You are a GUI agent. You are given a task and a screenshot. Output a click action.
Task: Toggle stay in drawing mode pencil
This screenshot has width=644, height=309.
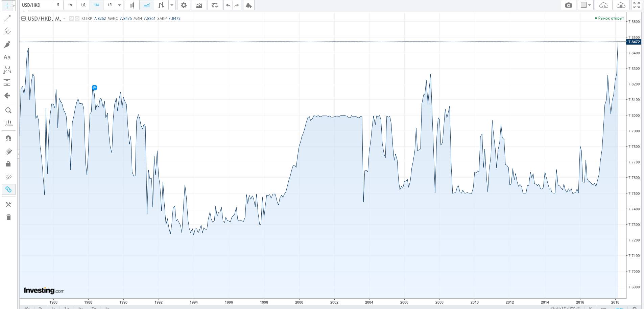click(x=8, y=151)
